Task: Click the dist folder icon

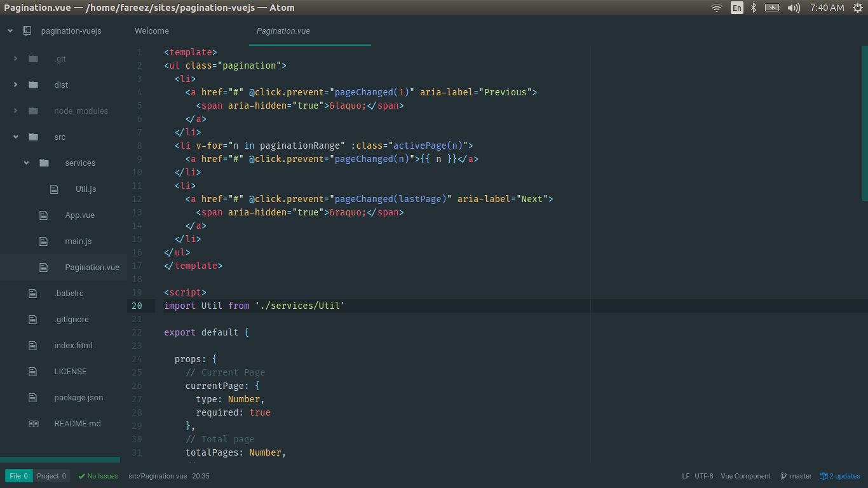Action: click(x=33, y=85)
